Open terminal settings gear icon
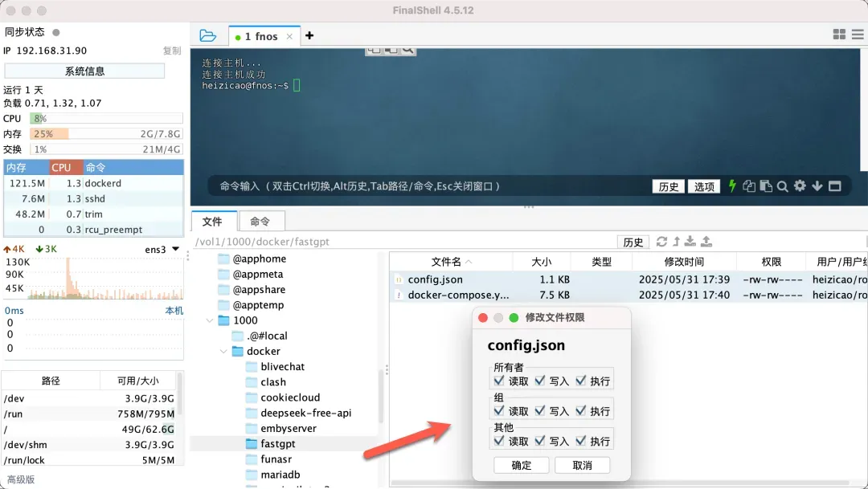This screenshot has width=868, height=489. click(800, 185)
